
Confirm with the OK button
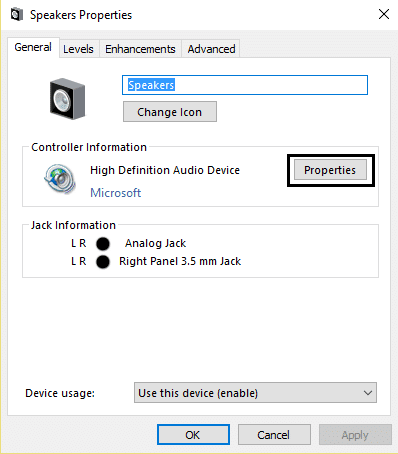pos(193,435)
